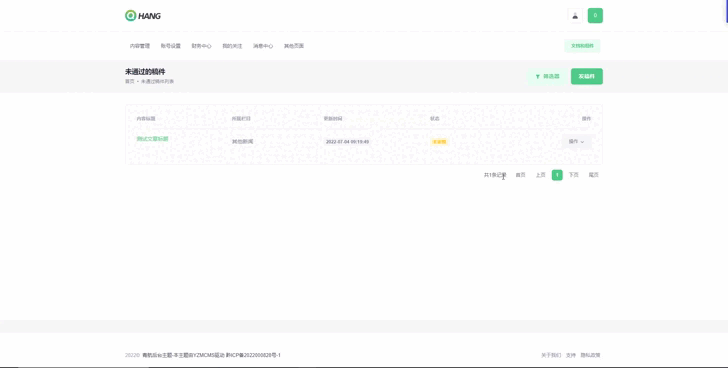Viewport: 728px width, 368px height.
Task: Open the 关于我们 footer link
Action: coord(551,355)
